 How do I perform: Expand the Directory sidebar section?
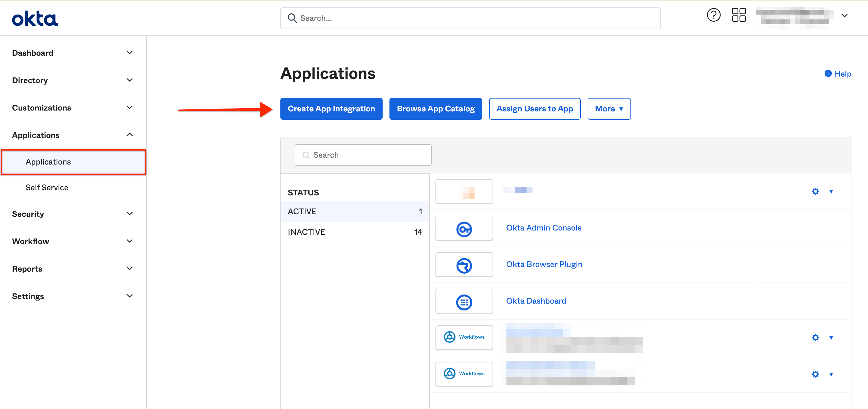(x=129, y=80)
